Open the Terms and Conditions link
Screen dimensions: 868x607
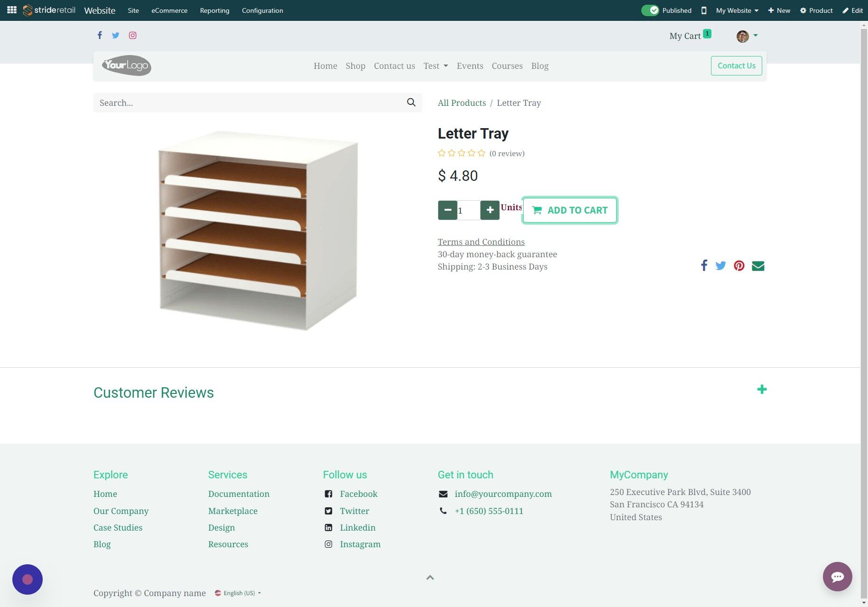click(x=481, y=242)
